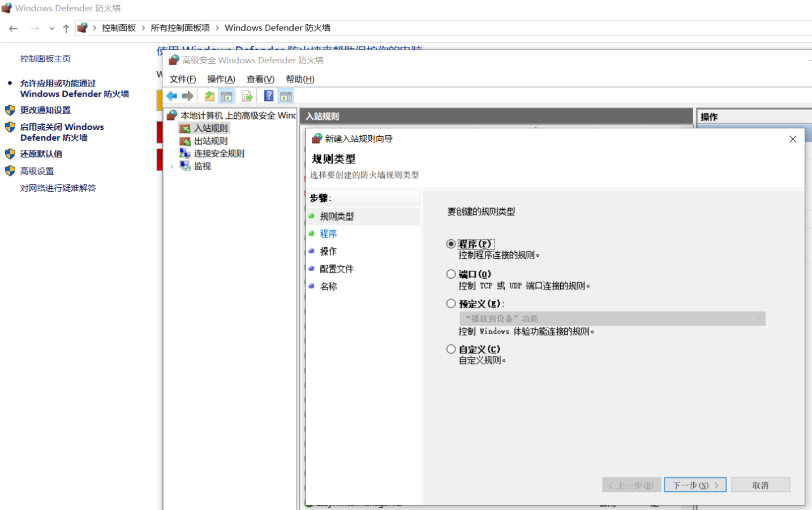This screenshot has width=812, height=510.
Task: Select 出站规则 in the console tree
Action: click(x=210, y=141)
